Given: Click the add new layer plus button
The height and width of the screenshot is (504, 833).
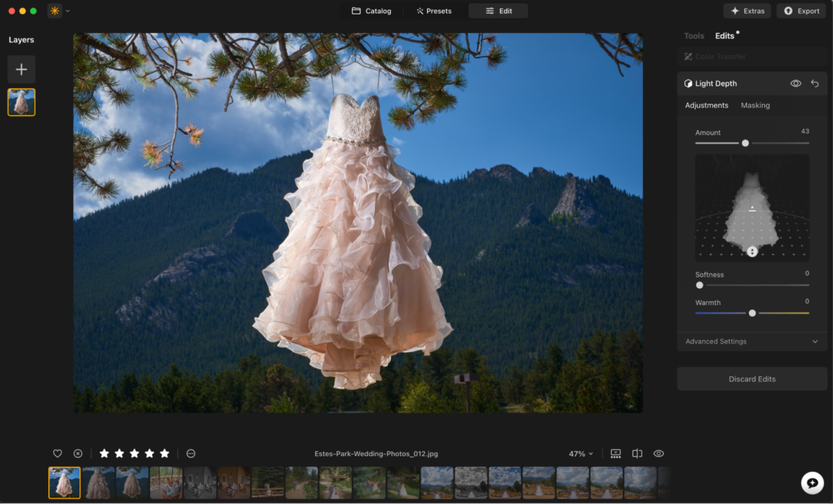Looking at the screenshot, I should (22, 70).
